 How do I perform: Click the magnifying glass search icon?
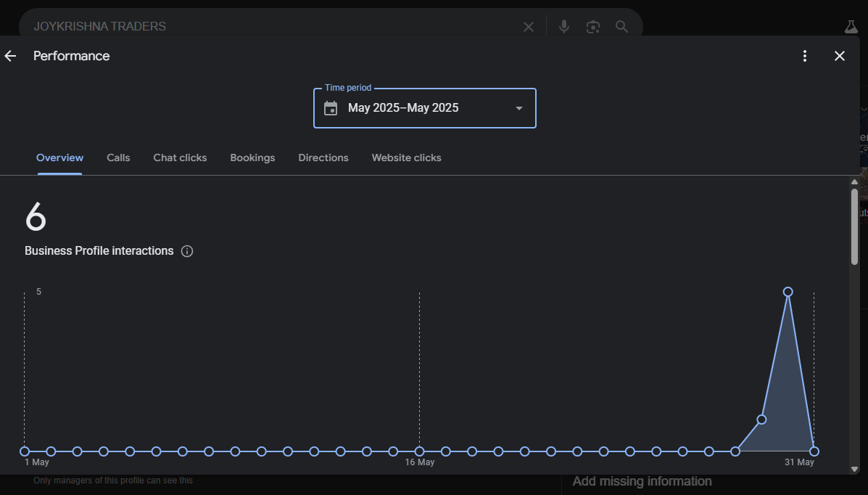click(x=621, y=27)
